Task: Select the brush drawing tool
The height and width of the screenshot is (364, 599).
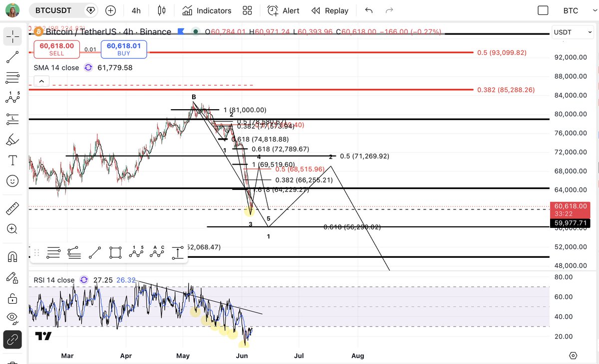Action: coord(12,140)
